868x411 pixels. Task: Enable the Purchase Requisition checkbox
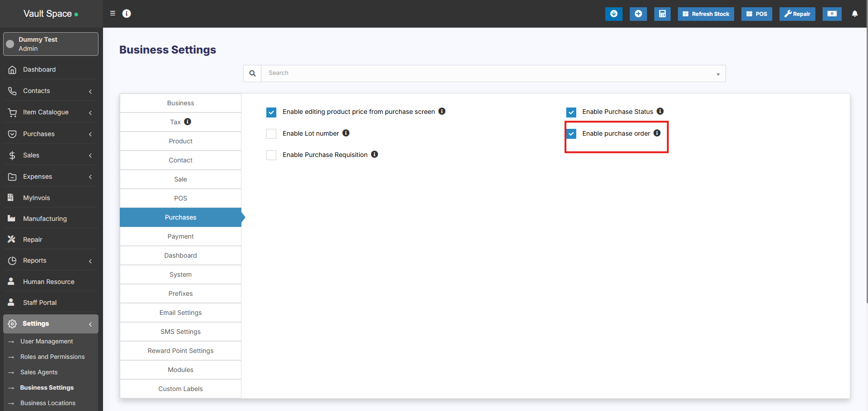(271, 155)
